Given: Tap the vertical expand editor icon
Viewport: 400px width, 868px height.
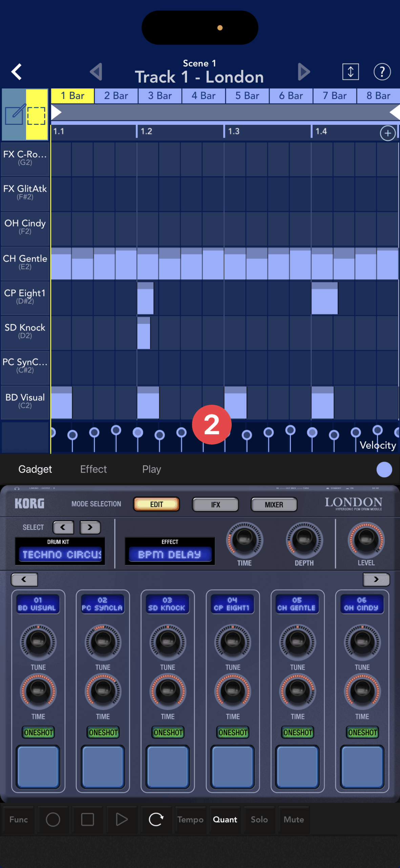Looking at the screenshot, I should [350, 72].
